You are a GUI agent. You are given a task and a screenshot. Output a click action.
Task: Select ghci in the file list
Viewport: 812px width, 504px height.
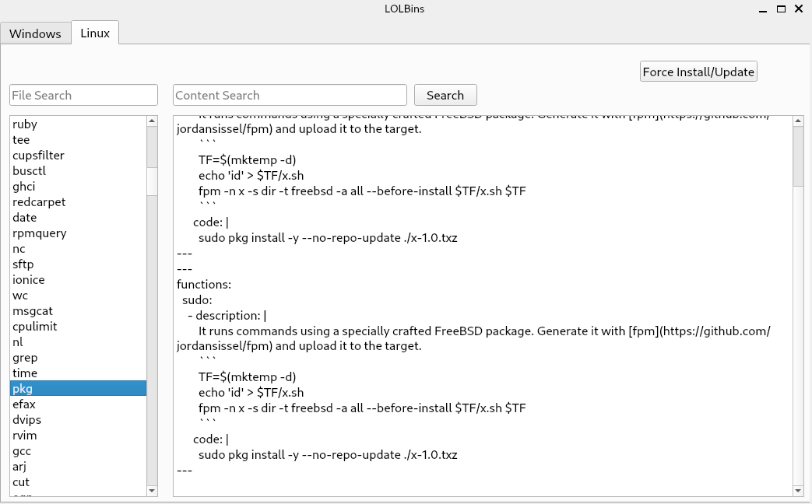pos(78,187)
